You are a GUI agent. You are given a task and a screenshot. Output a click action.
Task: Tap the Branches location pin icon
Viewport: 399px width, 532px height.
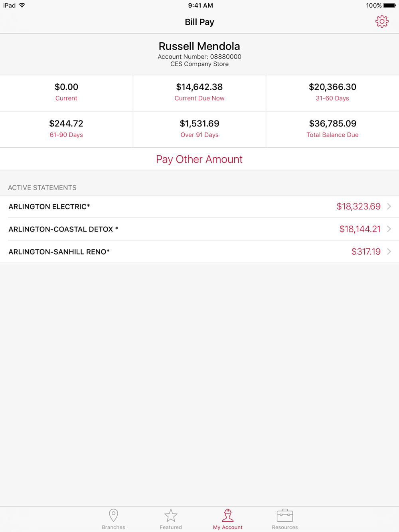[x=113, y=515]
